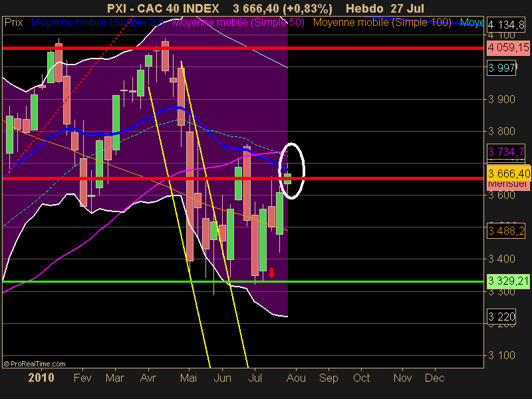Image resolution: width=532 pixels, height=399 pixels.
Task: Click the 3 800 axis value
Action: pos(501,131)
